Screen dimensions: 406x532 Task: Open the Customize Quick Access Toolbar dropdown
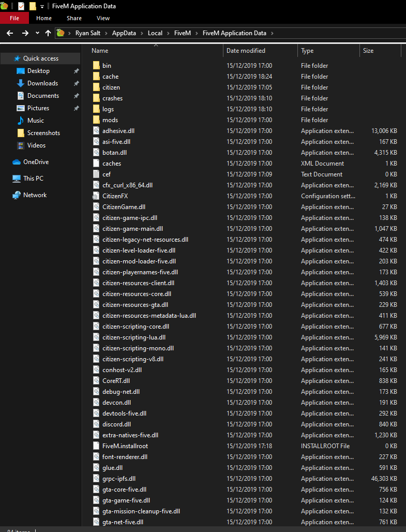pos(42,6)
